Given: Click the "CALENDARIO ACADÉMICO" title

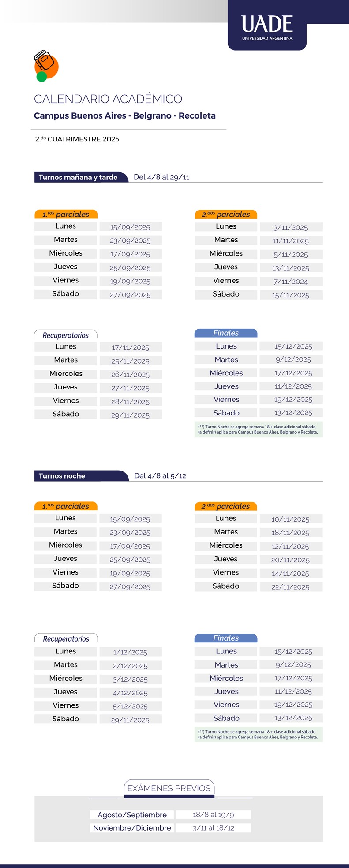Looking at the screenshot, I should 108,99.
